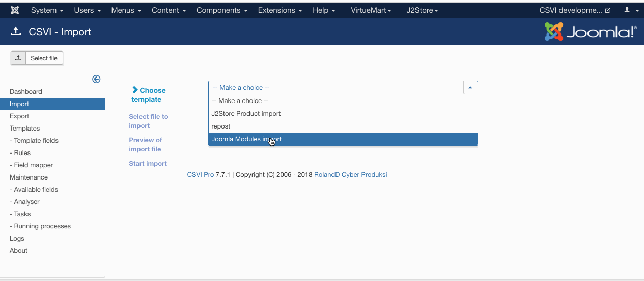Screen dimensions: 644x281
Task: Click the Preview of import file step
Action: (x=146, y=144)
